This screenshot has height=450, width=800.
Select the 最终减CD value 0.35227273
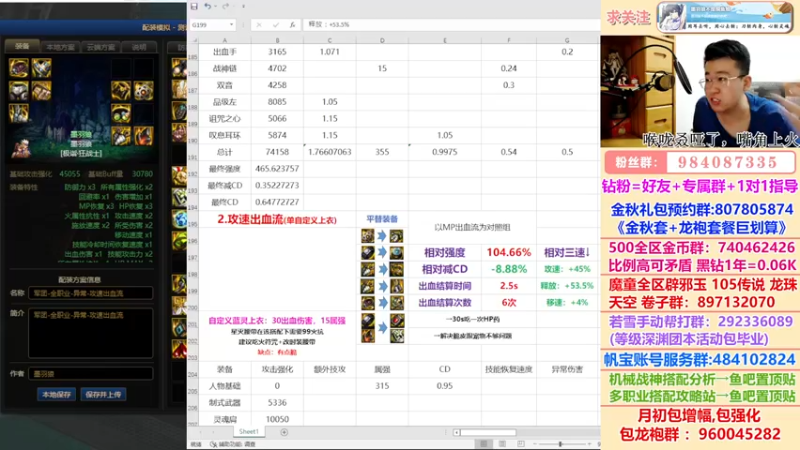(x=277, y=186)
